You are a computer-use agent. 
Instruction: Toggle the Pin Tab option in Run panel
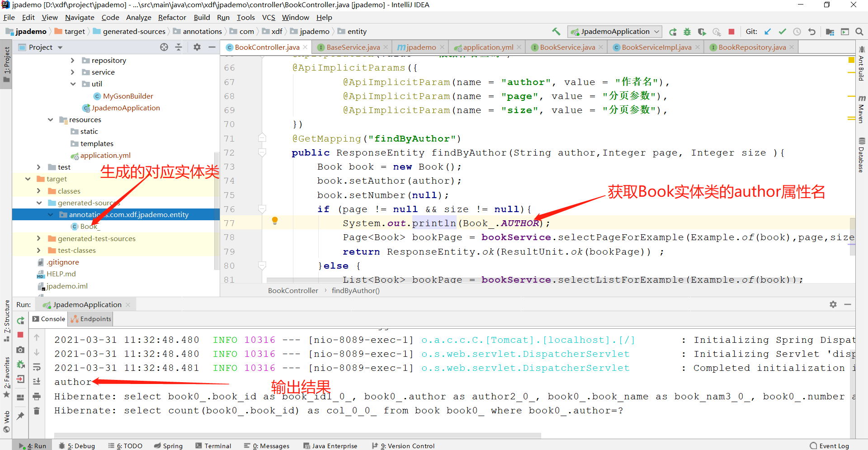tap(20, 416)
